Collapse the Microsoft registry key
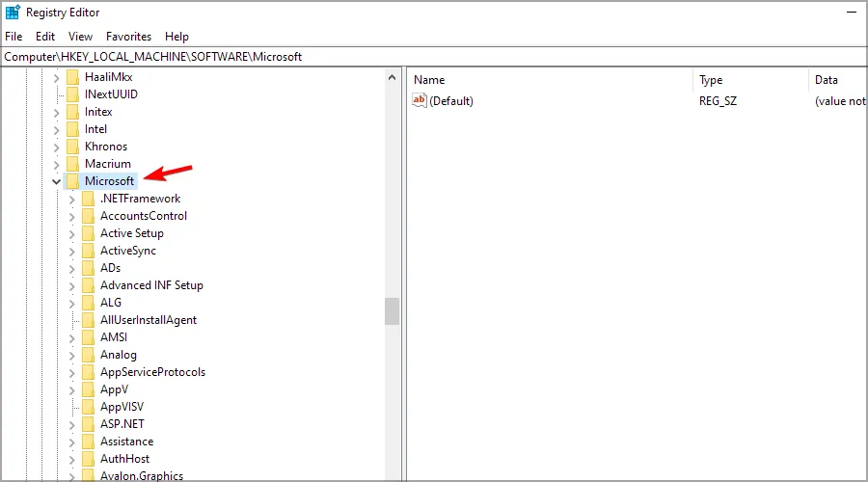Screen dimensions: 868x482 tap(56, 181)
